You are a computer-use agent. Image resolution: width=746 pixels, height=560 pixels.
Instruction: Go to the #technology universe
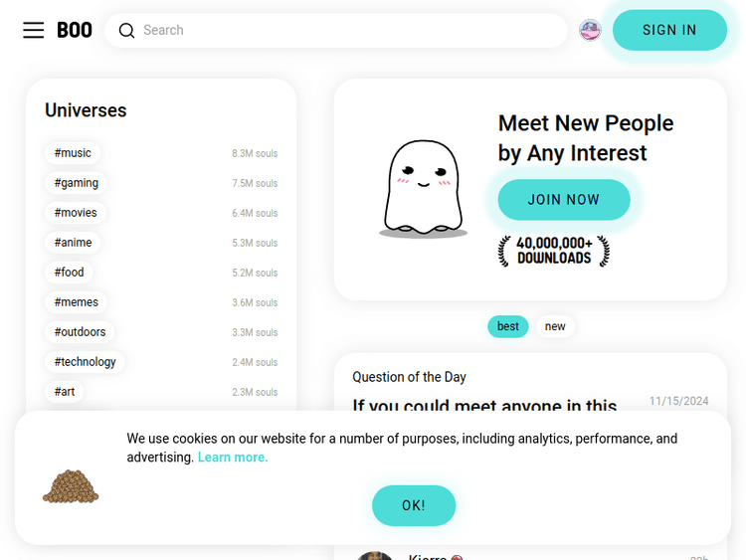pos(85,362)
